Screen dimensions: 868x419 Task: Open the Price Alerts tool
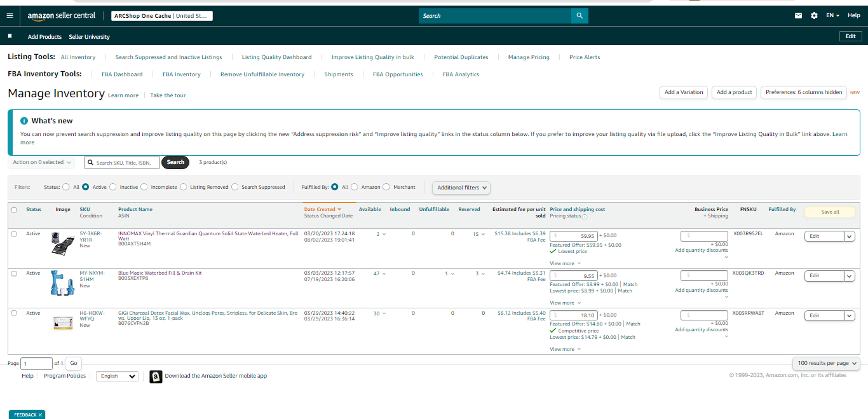[x=585, y=57]
